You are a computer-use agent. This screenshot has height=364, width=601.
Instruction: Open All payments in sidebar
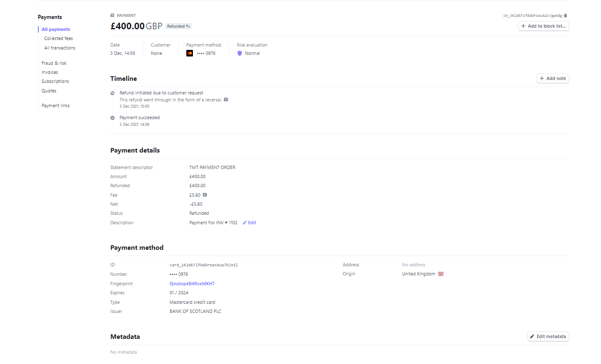(56, 29)
